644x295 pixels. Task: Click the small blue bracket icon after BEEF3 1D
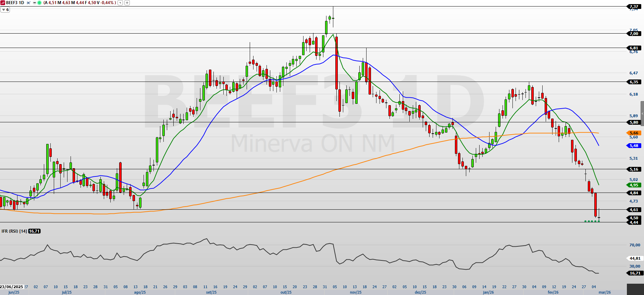point(29,3)
